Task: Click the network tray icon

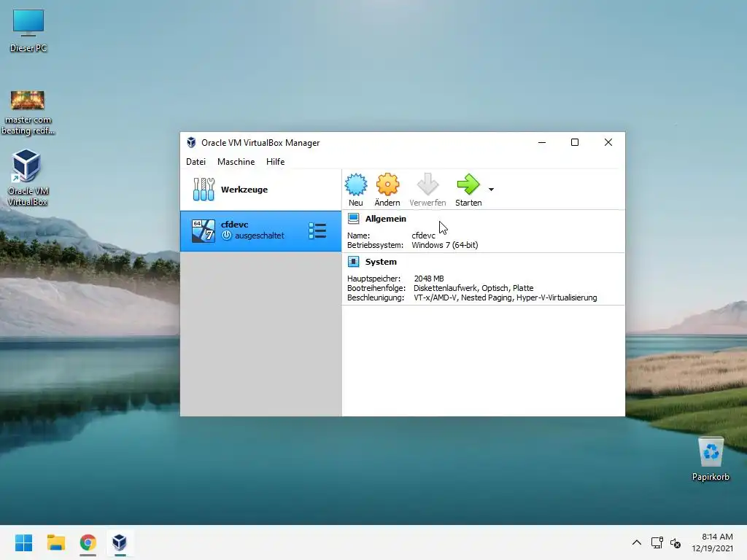Action: [657, 542]
